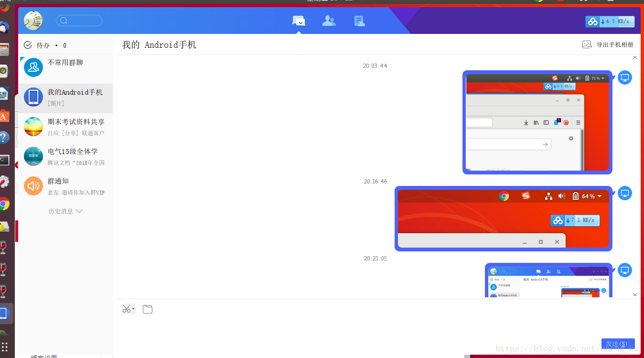Open the image sent at 20:03:44
Image resolution: width=644 pixels, height=358 pixels.
(537, 122)
